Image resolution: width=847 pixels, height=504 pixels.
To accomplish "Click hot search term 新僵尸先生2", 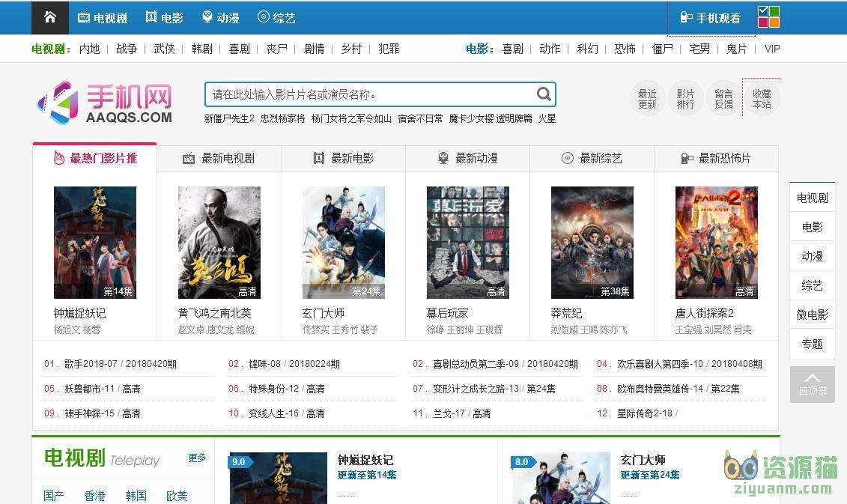I will click(229, 118).
